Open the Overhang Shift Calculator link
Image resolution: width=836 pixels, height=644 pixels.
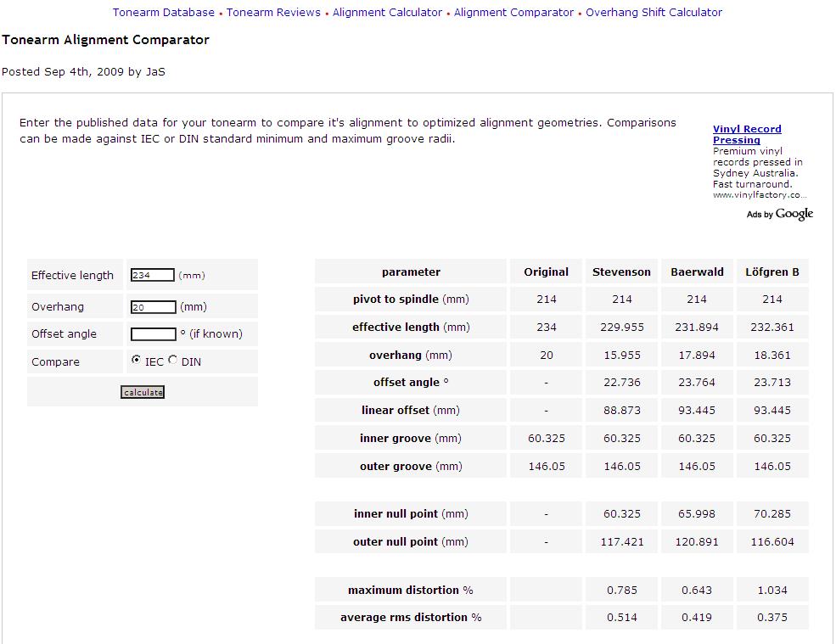[654, 13]
